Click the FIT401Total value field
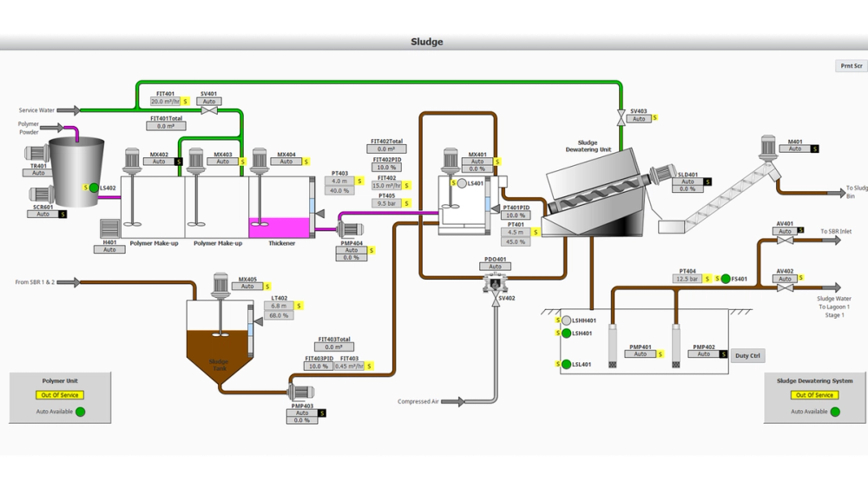Image resolution: width=868 pixels, height=489 pixels. [x=166, y=126]
